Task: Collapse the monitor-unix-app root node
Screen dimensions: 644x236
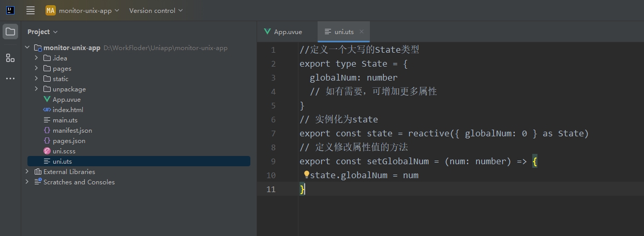Action: (x=27, y=48)
